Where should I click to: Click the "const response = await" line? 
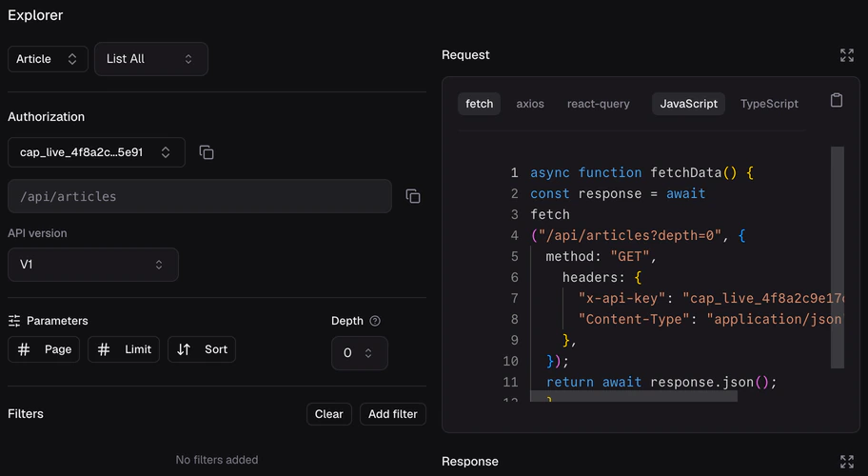618,193
